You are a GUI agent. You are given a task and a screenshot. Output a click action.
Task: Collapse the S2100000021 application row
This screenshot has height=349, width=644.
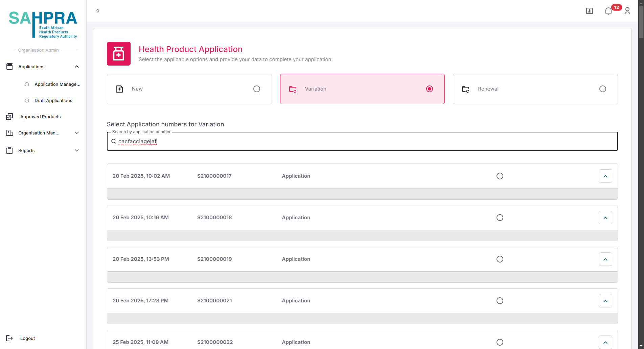click(x=605, y=301)
